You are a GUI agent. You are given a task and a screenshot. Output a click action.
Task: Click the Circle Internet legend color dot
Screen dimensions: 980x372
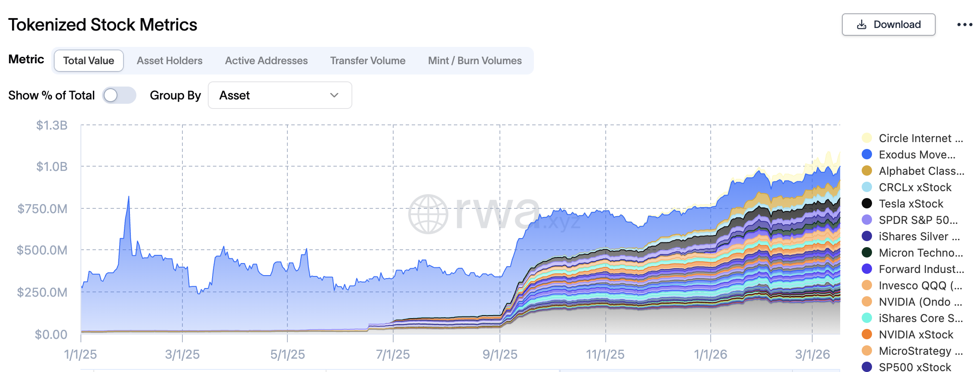click(867, 138)
